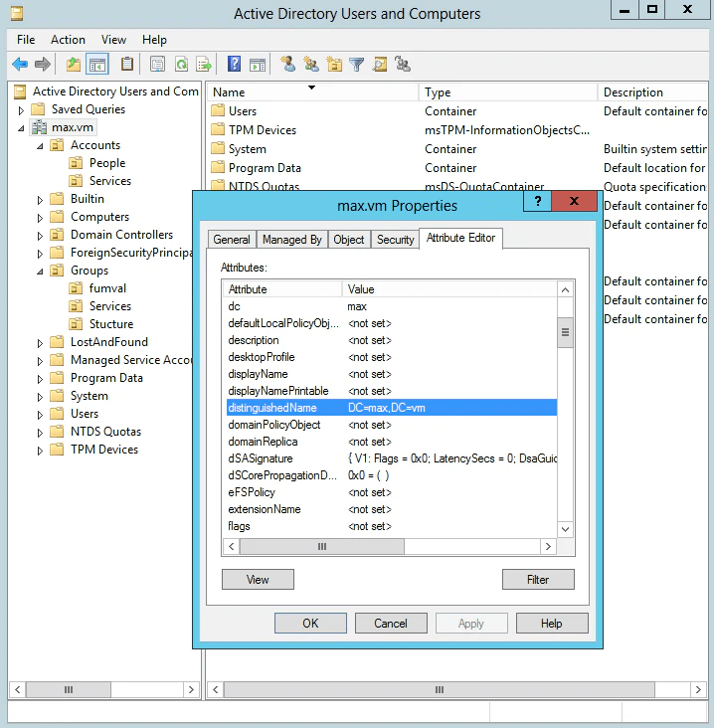Click Cancel in max.vm Properties
Image resolution: width=714 pixels, height=728 pixels.
click(391, 623)
